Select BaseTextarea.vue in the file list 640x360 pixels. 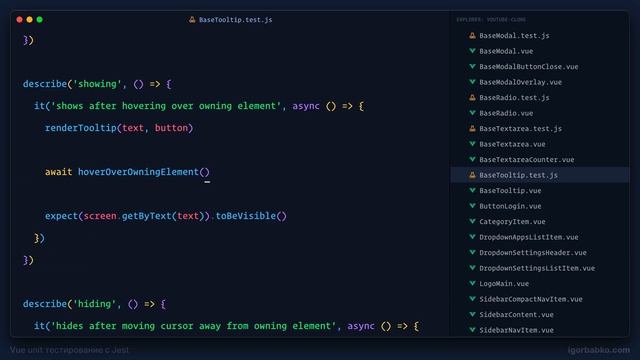[x=512, y=144]
